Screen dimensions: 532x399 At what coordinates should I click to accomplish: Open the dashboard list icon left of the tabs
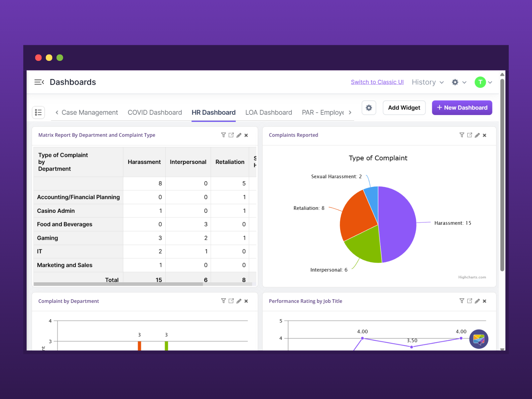(38, 112)
